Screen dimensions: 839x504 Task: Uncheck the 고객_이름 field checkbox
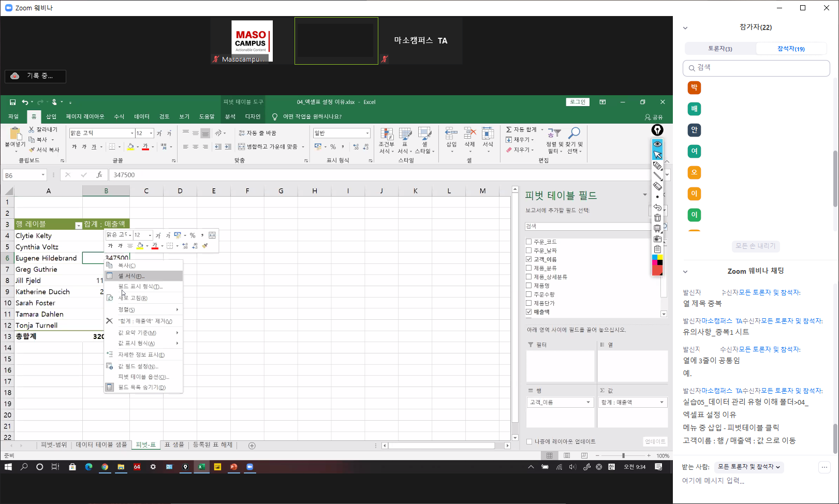528,259
